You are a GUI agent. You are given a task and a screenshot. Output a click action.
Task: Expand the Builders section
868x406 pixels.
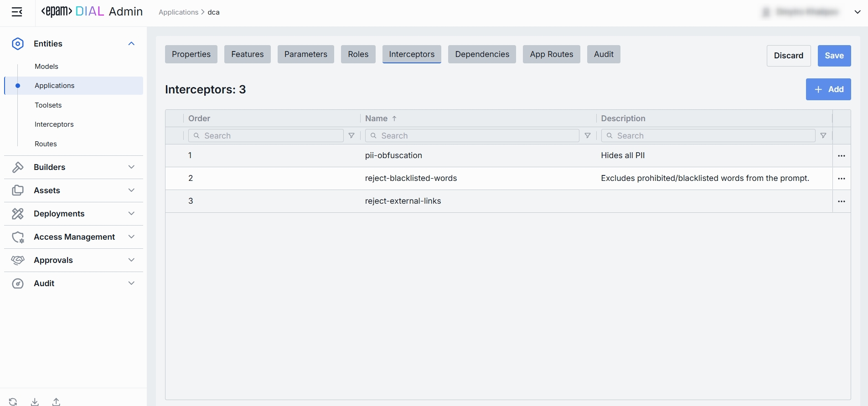click(x=131, y=167)
